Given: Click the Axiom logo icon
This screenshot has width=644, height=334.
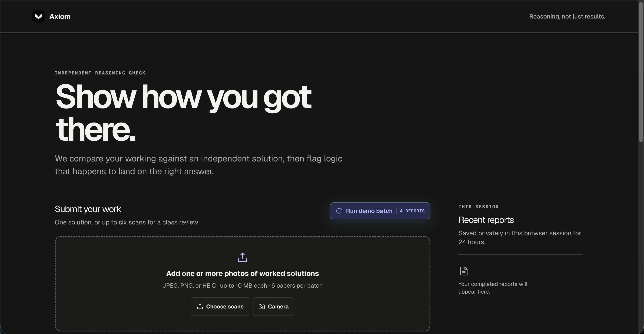Looking at the screenshot, I should tap(39, 17).
